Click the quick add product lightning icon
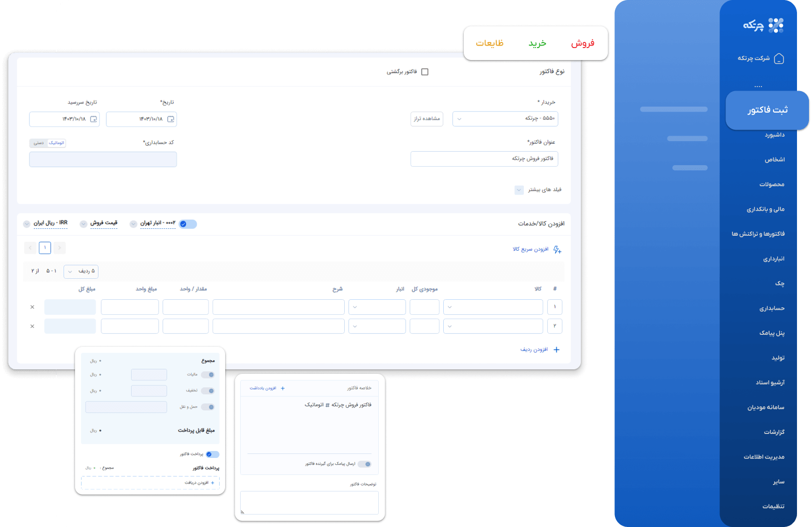 pos(557,250)
